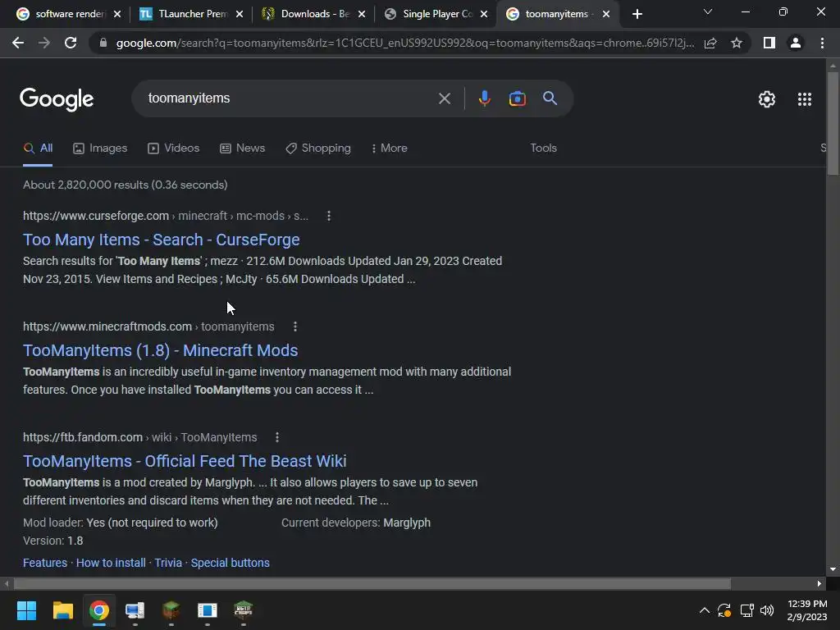
Task: Start voice search with microphone icon
Action: pos(484,98)
